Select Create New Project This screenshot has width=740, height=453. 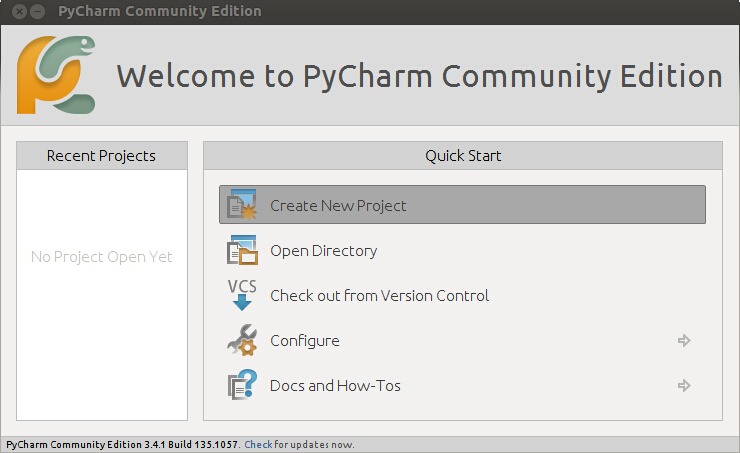click(462, 204)
